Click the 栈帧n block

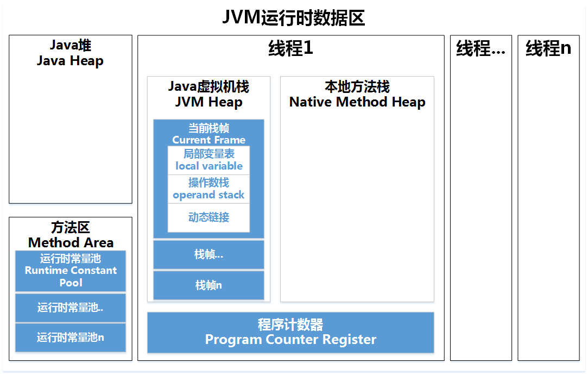pos(208,285)
